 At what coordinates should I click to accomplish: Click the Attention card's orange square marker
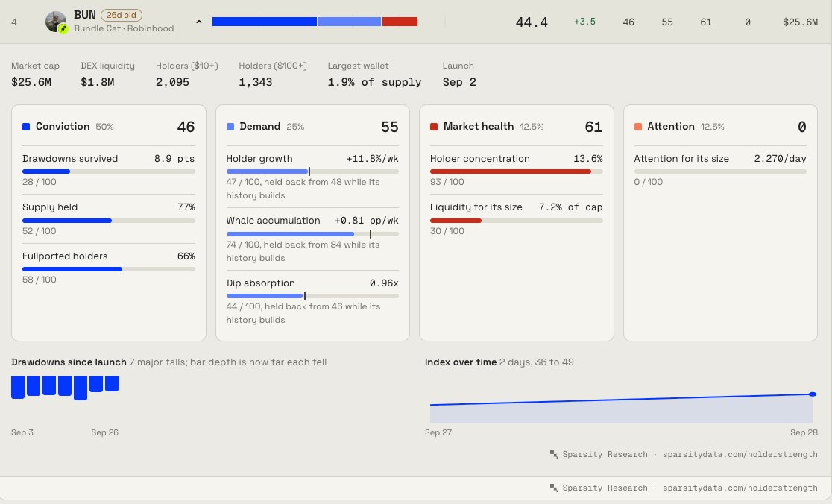(638, 127)
